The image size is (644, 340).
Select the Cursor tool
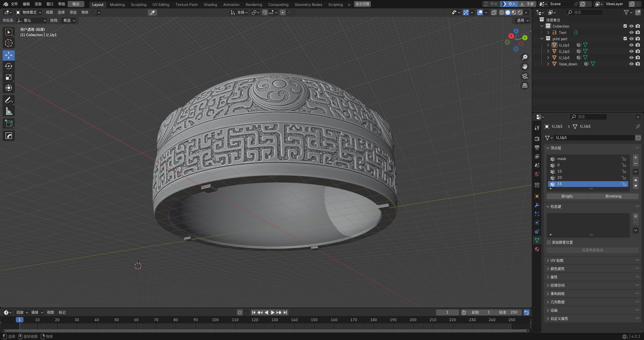coord(9,43)
